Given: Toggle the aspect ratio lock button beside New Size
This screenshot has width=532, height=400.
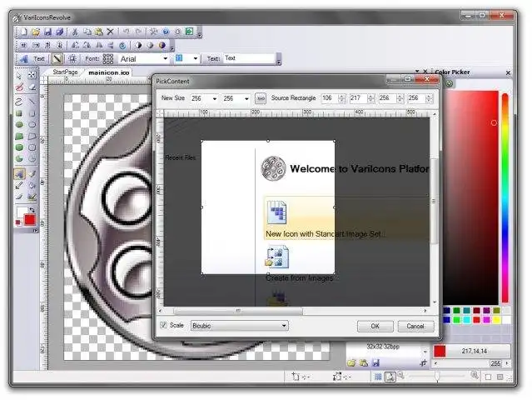Looking at the screenshot, I should coord(261,98).
